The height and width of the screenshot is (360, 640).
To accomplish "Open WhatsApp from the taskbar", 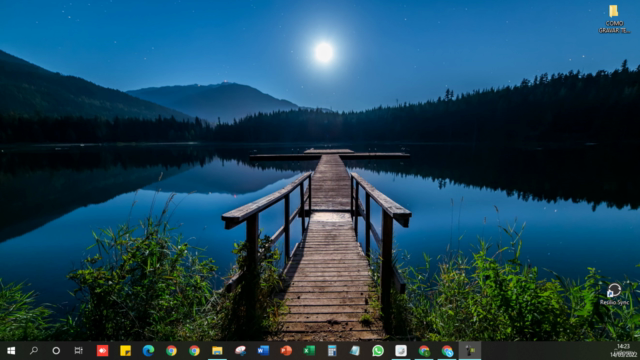I will [x=378, y=351].
